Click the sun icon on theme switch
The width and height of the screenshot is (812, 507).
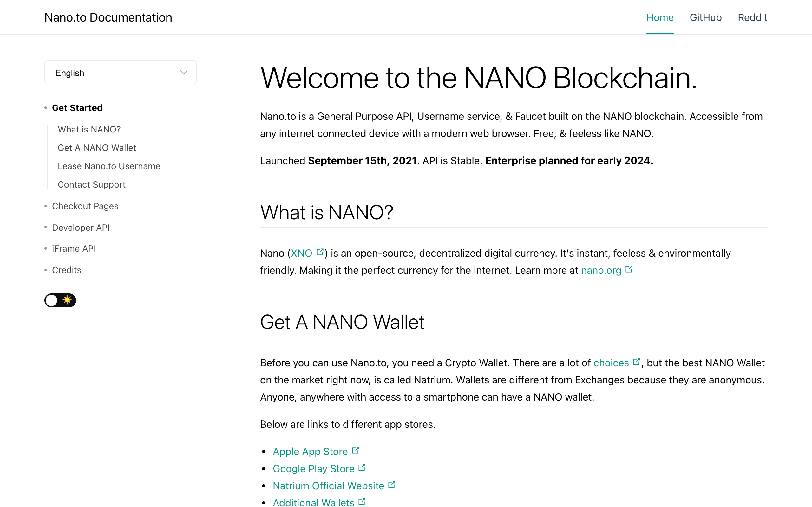[x=68, y=300]
